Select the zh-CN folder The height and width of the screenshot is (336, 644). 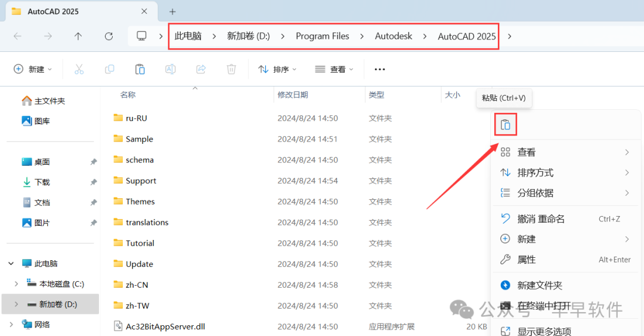(137, 285)
